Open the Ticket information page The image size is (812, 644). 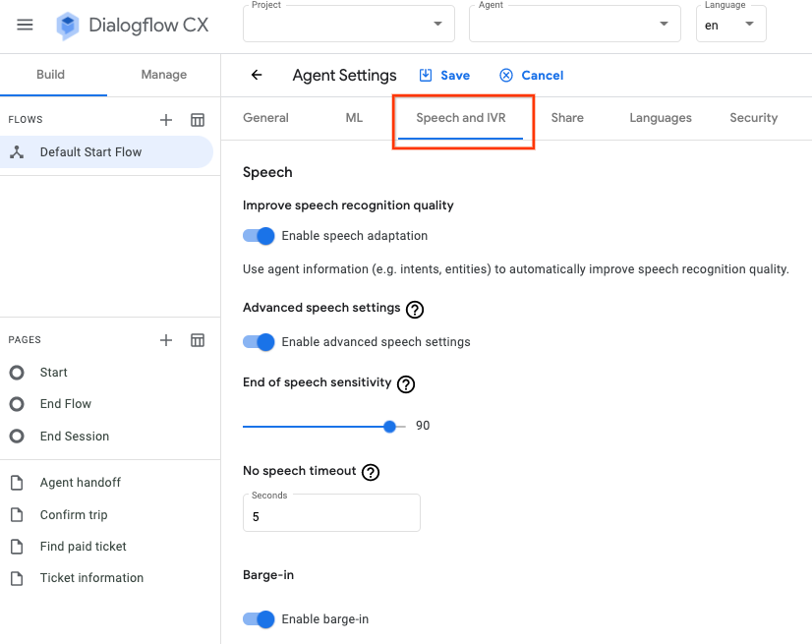tap(91, 578)
